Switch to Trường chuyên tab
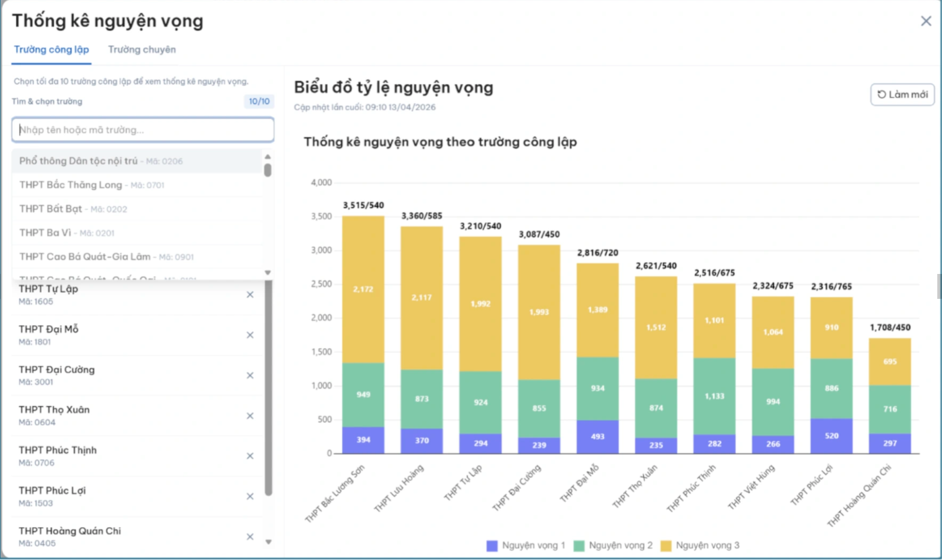Image resolution: width=942 pixels, height=560 pixels. pyautogui.click(x=142, y=50)
